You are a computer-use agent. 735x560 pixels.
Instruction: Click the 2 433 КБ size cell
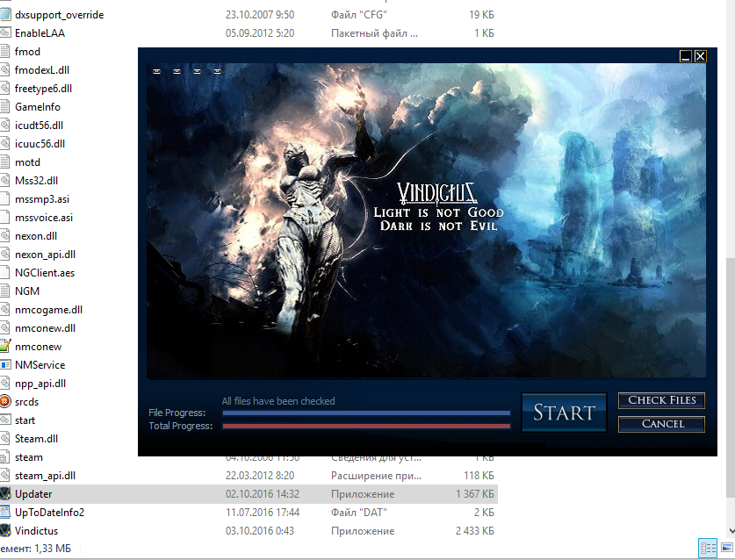point(475,530)
